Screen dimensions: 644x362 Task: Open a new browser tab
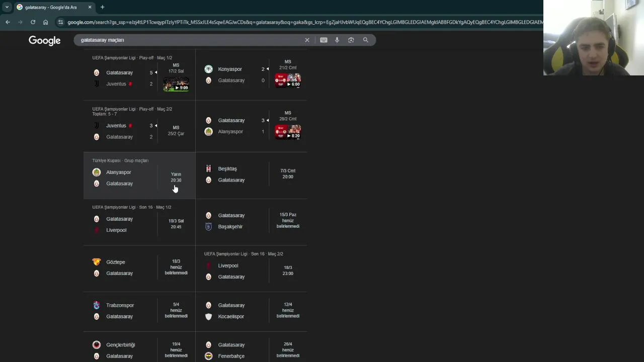(102, 7)
